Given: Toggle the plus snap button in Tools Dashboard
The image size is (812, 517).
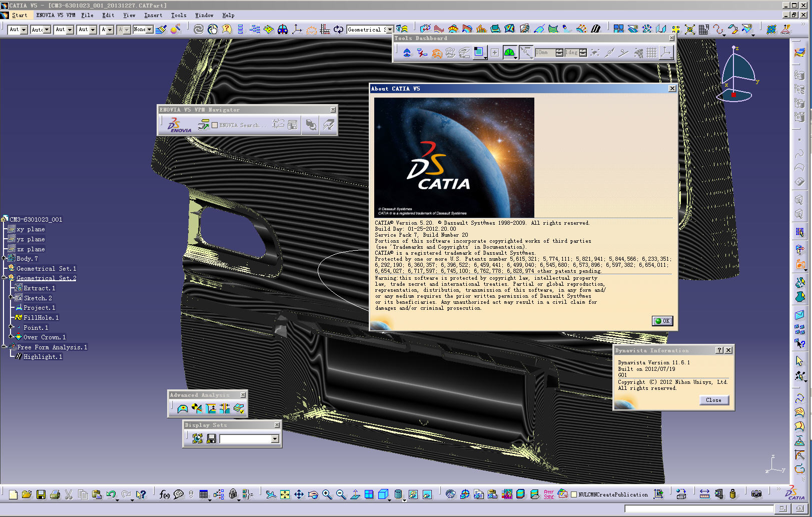Looking at the screenshot, I should coord(495,53).
